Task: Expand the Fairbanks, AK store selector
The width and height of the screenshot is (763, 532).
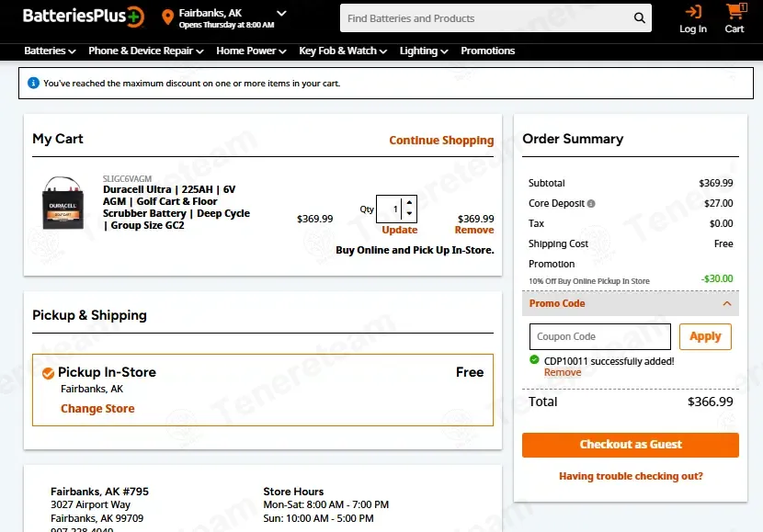Action: pyautogui.click(x=281, y=13)
